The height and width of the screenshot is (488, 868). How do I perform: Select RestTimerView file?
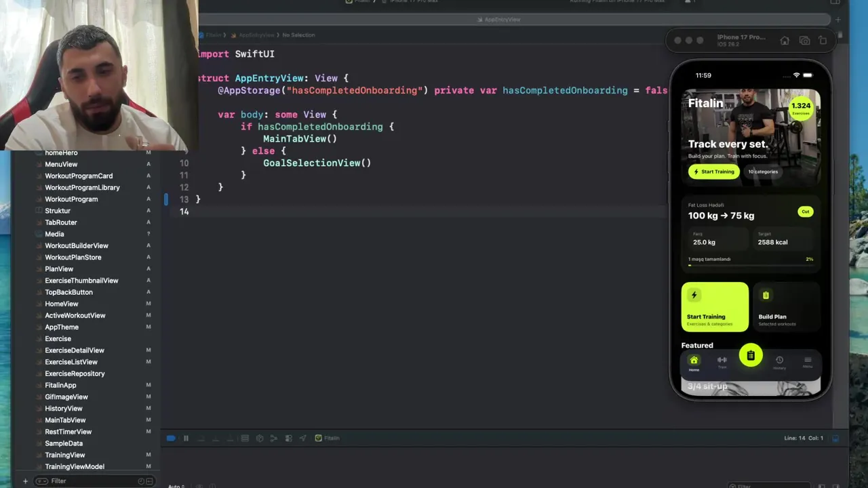point(68,432)
